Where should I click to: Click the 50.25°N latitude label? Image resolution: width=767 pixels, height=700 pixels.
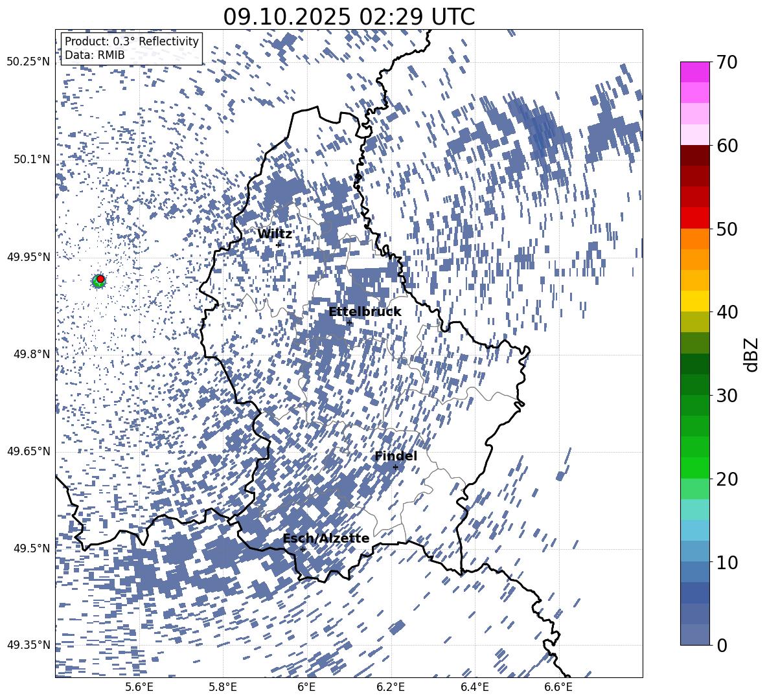[x=29, y=62]
